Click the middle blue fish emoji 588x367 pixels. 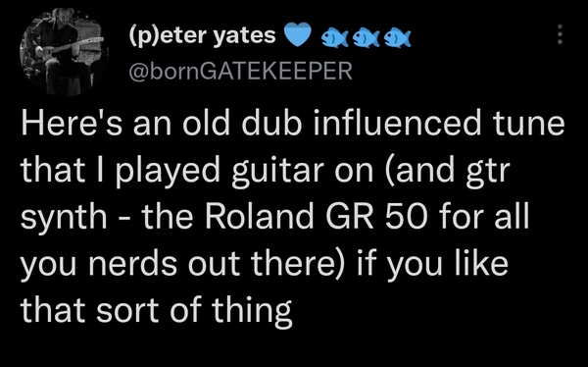tap(367, 38)
